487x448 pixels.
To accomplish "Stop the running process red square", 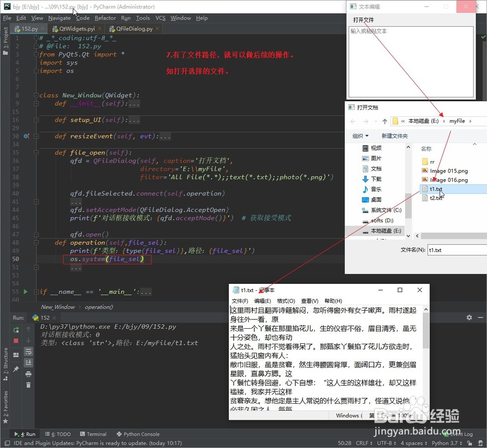I will (16, 340).
